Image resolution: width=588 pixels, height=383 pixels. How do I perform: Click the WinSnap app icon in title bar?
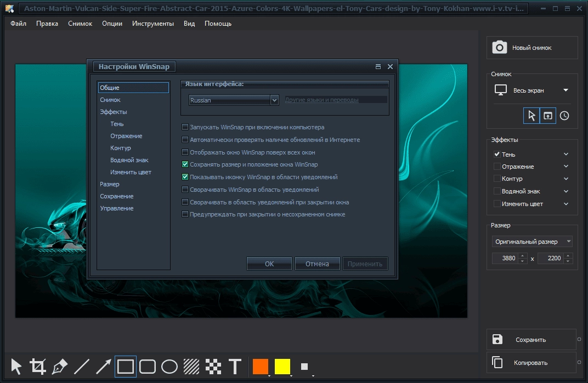(9, 8)
